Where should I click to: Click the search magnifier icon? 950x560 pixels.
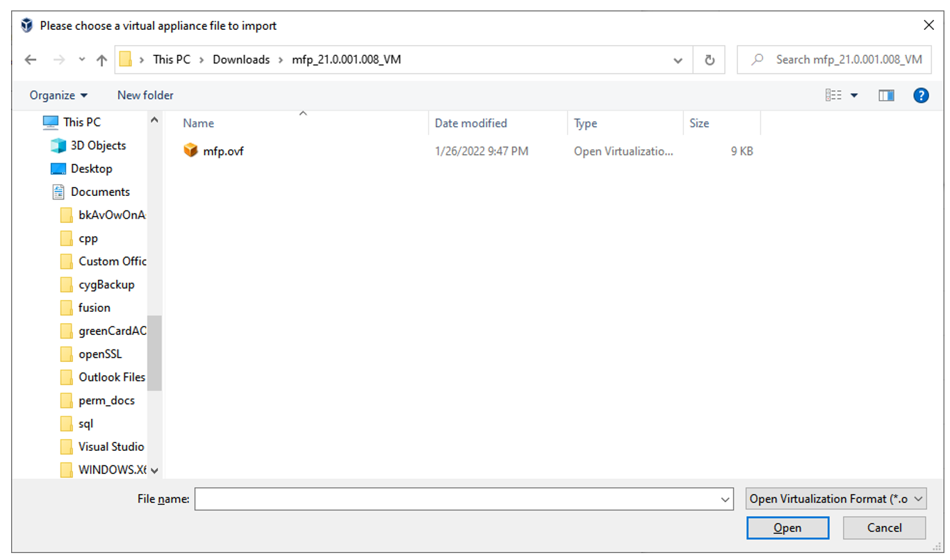pyautogui.click(x=756, y=60)
